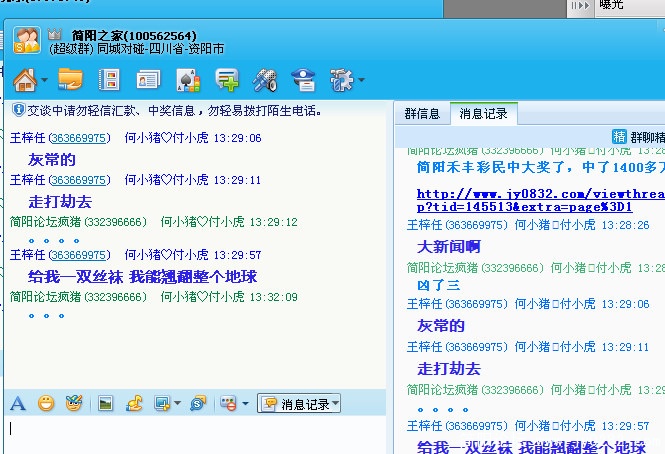Open the group voice microphone icon

[265, 80]
